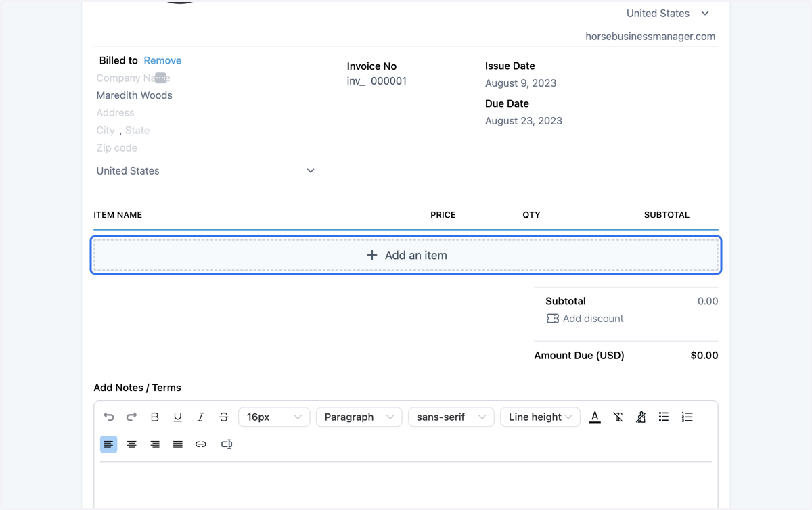Open the sans-serif font dropdown
The height and width of the screenshot is (510, 812).
pyautogui.click(x=451, y=417)
